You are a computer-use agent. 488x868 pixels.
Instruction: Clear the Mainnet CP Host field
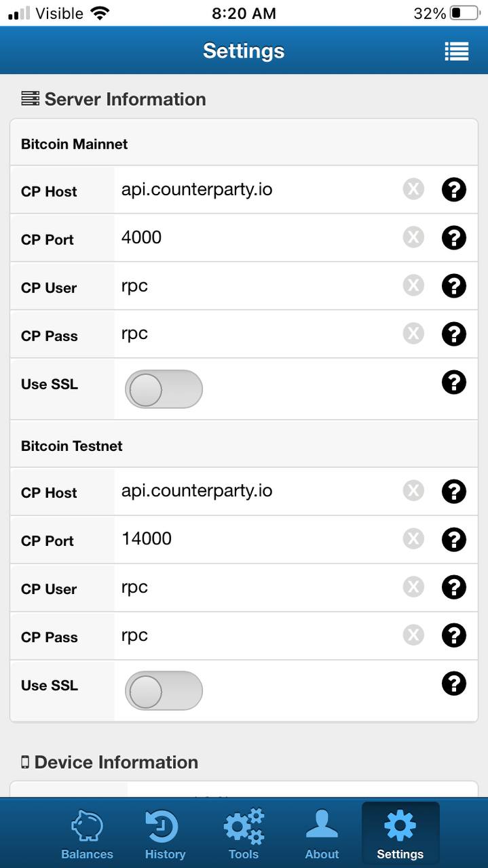pos(413,189)
